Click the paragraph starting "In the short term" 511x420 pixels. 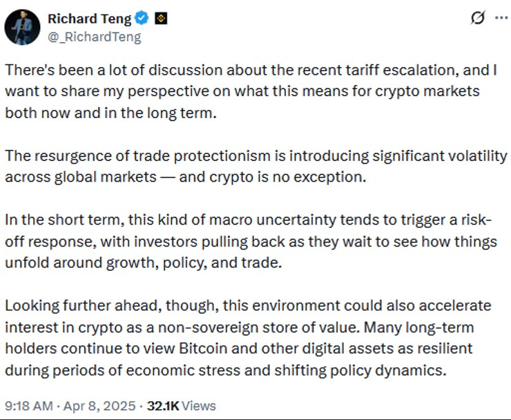coord(251,241)
